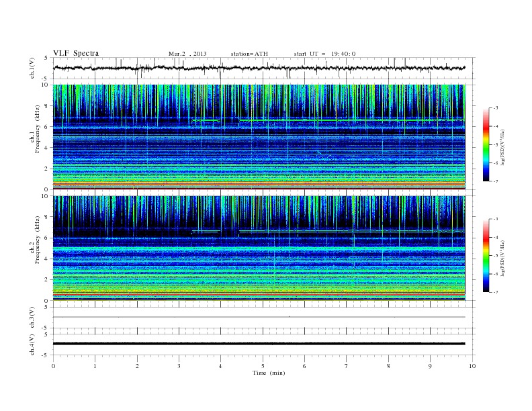
Task: Click time axis tick label "9"
Action: pyautogui.click(x=430, y=366)
